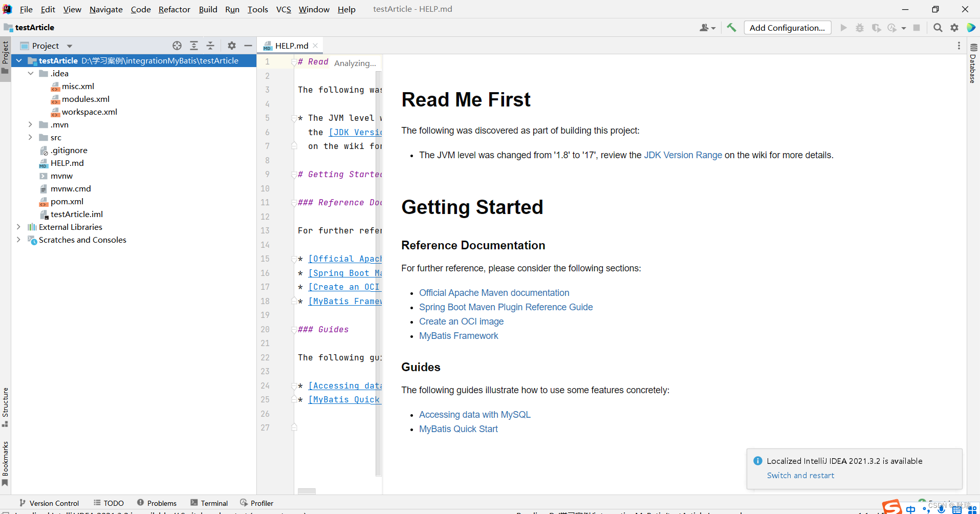980x514 pixels.
Task: Open the Bookmarks side tool window
Action: (5, 463)
